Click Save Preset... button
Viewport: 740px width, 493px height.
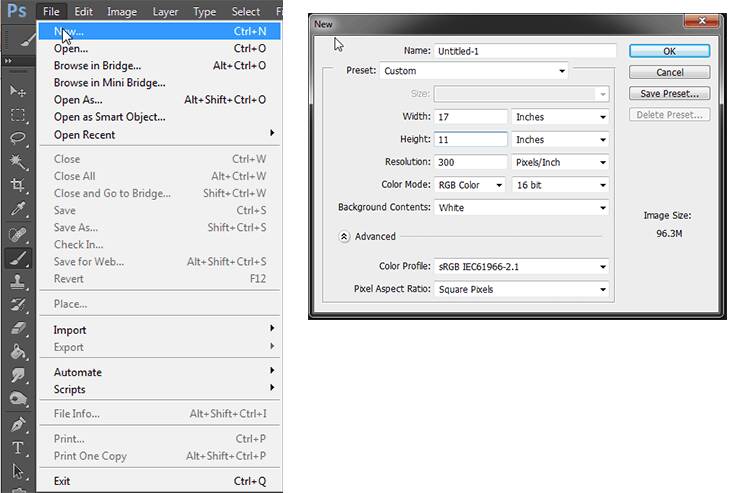[669, 93]
